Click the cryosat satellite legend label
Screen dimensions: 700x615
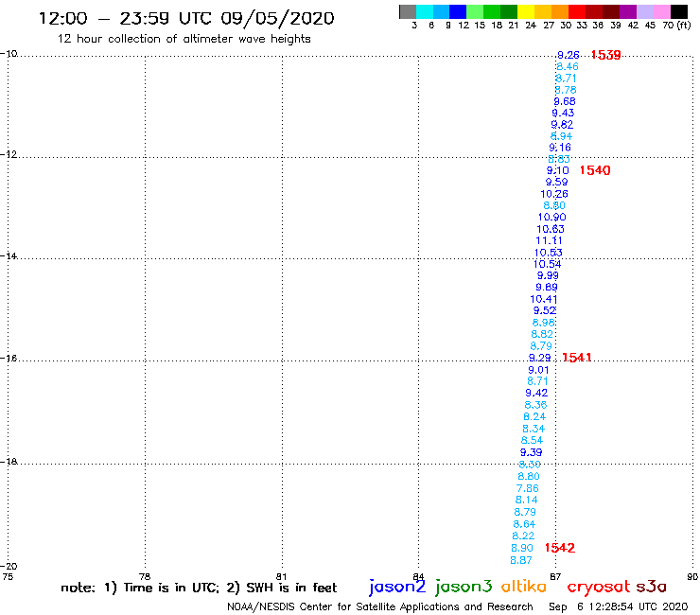coord(599,587)
